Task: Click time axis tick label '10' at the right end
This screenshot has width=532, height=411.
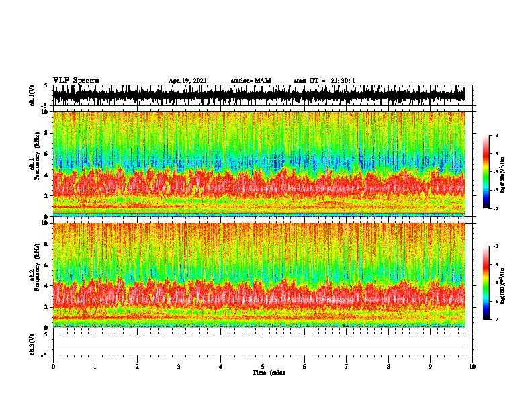Action: point(472,367)
